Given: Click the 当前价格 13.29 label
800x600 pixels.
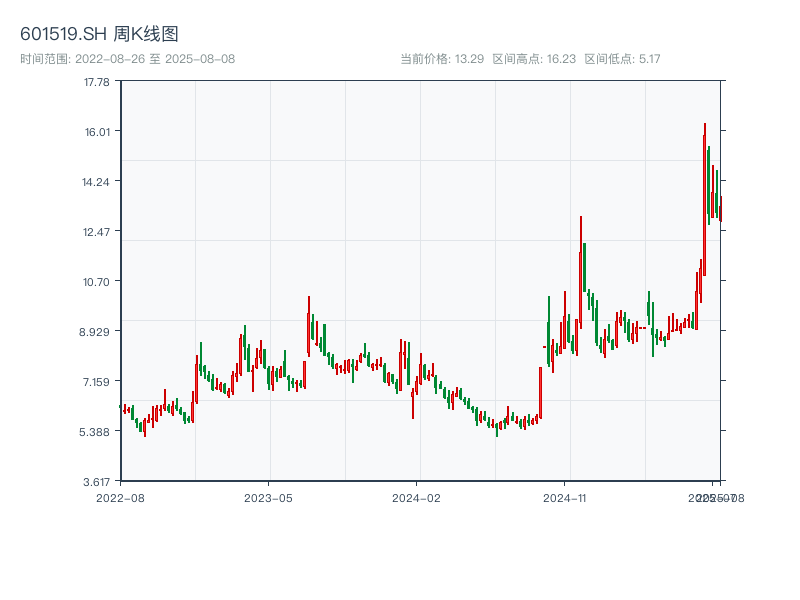Looking at the screenshot, I should point(442,59).
